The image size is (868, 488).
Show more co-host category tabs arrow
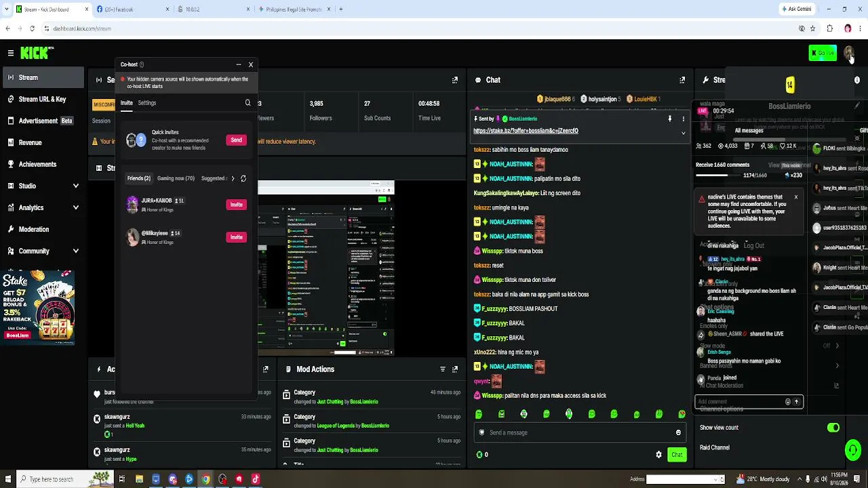(x=233, y=178)
